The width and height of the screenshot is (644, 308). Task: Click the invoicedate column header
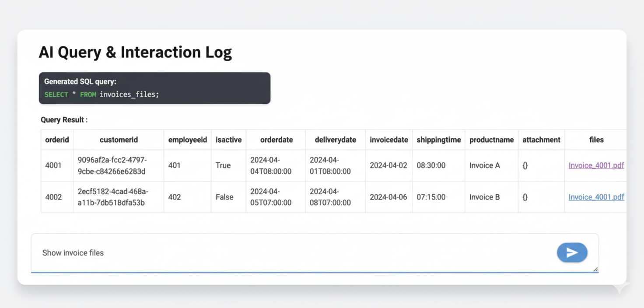tap(388, 140)
